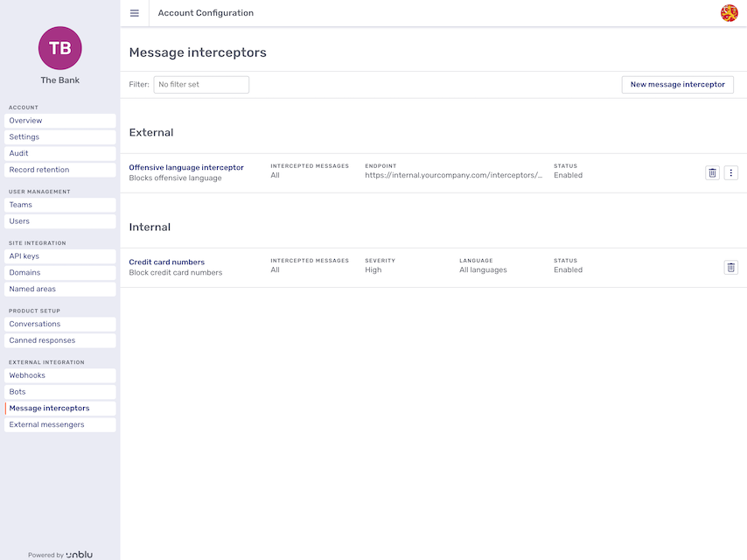Click The Bank account logo
Image resolution: width=747 pixels, height=560 pixels.
(x=59, y=48)
